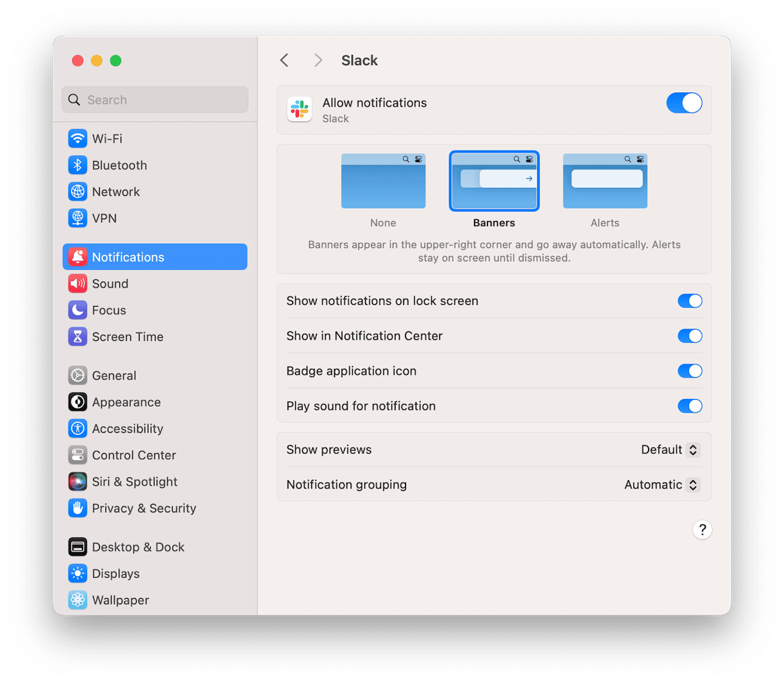
Task: Click the Slack page title
Action: click(359, 60)
